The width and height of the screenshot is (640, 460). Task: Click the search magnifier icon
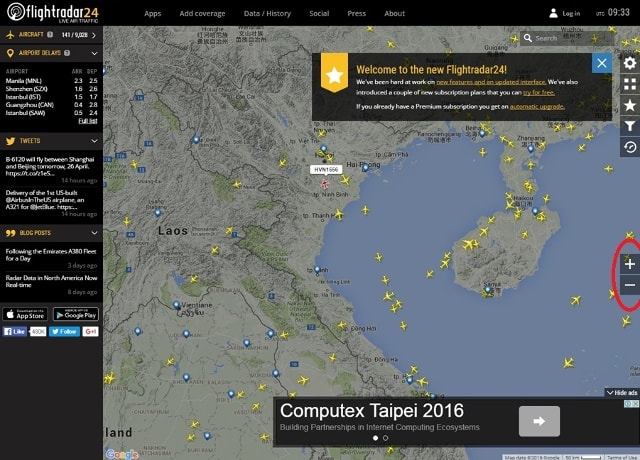pyautogui.click(x=527, y=38)
